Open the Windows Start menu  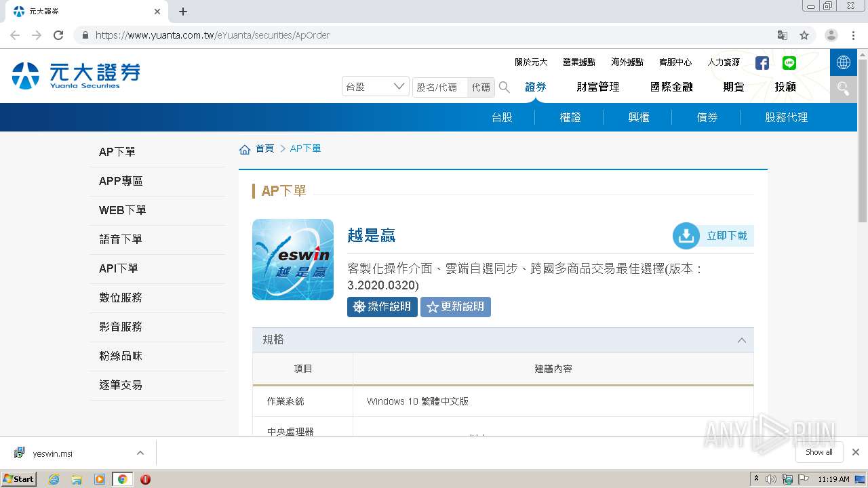(x=19, y=479)
